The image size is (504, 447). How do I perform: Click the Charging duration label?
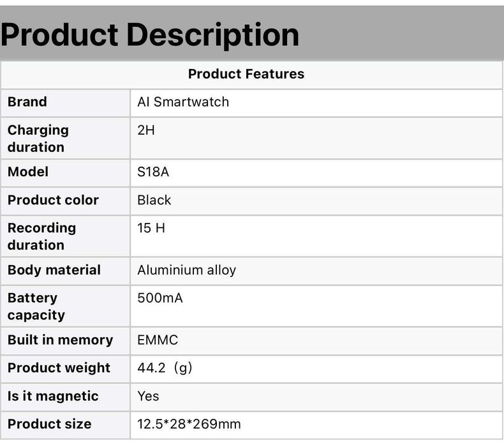[x=38, y=138]
